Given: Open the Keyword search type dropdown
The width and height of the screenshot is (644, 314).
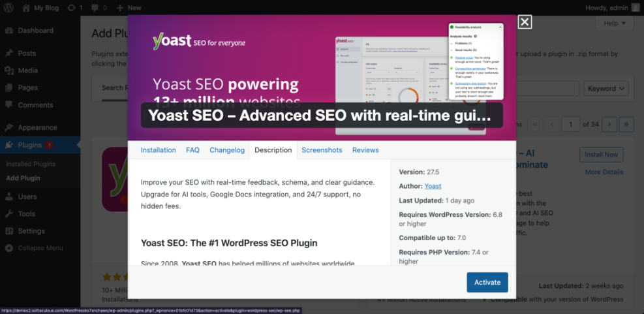Looking at the screenshot, I should click(x=606, y=88).
